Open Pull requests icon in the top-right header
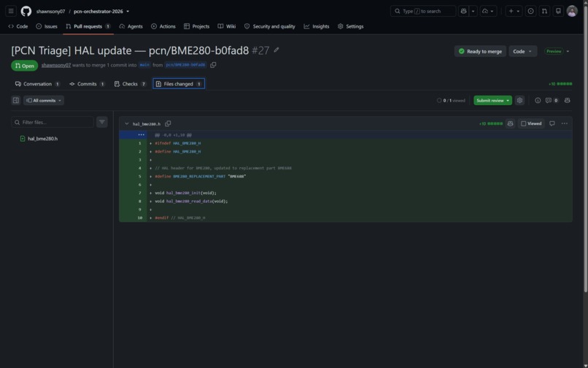This screenshot has height=368, width=588. [544, 11]
